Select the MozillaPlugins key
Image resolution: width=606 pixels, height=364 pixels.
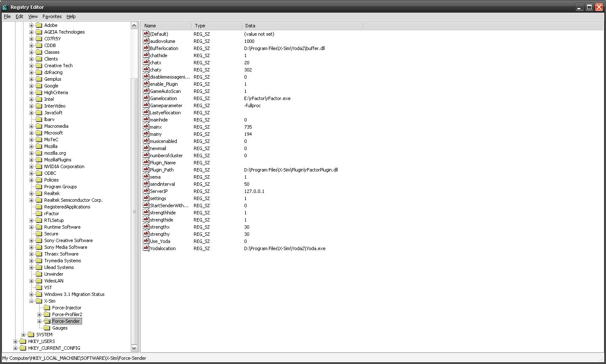click(x=58, y=160)
